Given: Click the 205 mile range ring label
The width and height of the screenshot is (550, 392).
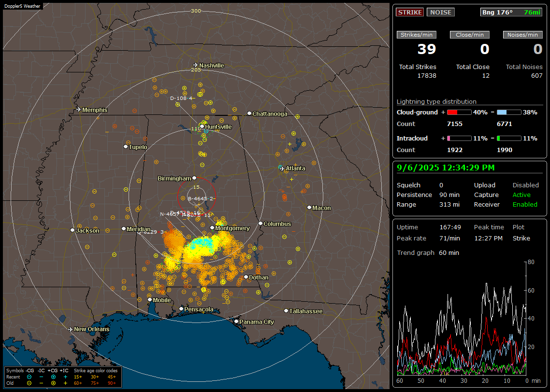Looking at the screenshot, I should tap(196, 70).
